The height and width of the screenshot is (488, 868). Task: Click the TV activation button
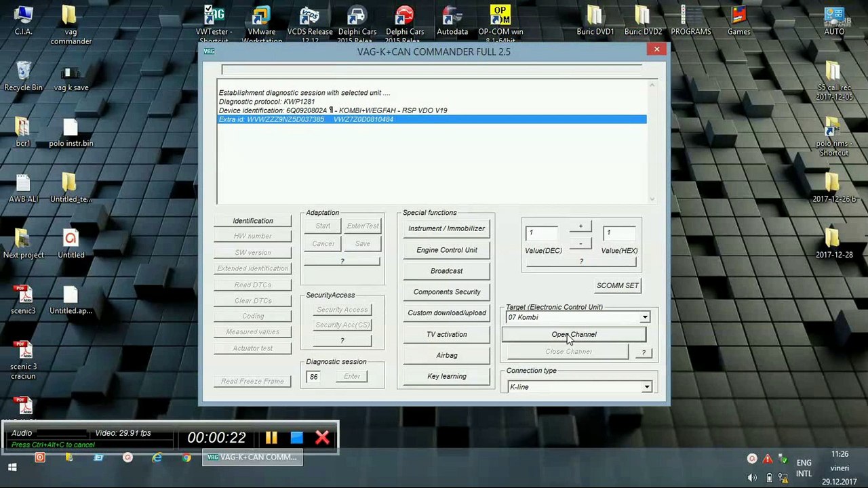point(446,335)
